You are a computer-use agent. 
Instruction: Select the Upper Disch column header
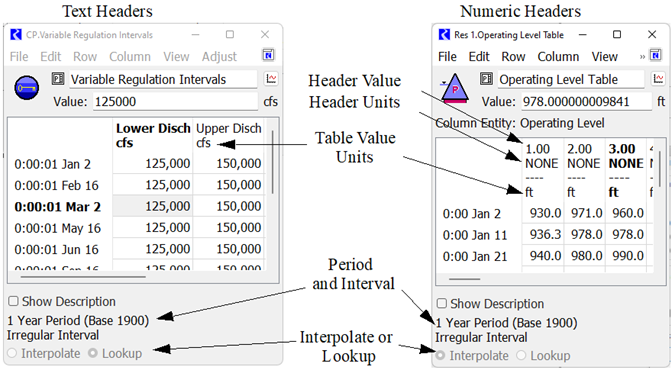point(228,135)
